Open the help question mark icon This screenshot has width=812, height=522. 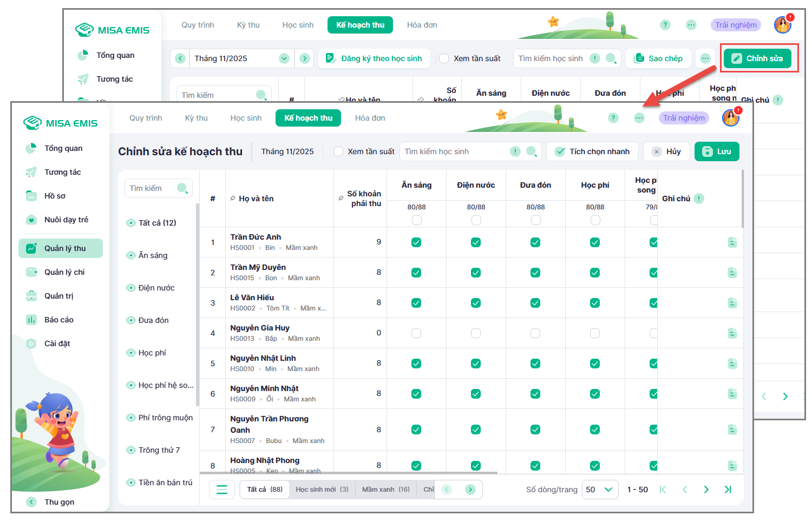(613, 118)
